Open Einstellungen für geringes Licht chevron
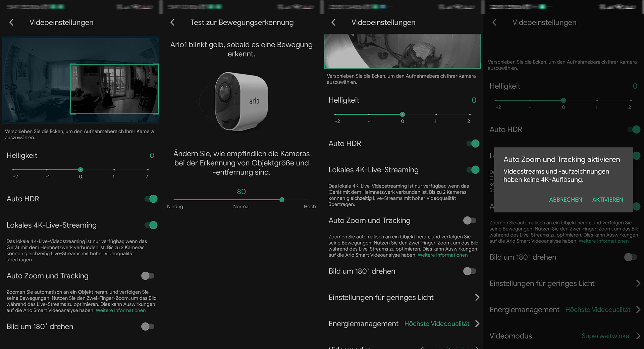 point(477,297)
